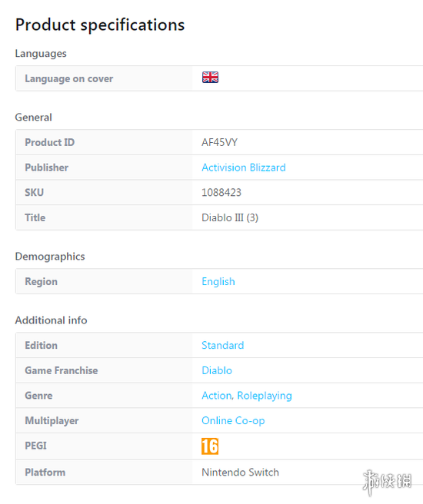Click the Diablo III (3) title value
Screen dimensions: 423x504
click(x=230, y=217)
